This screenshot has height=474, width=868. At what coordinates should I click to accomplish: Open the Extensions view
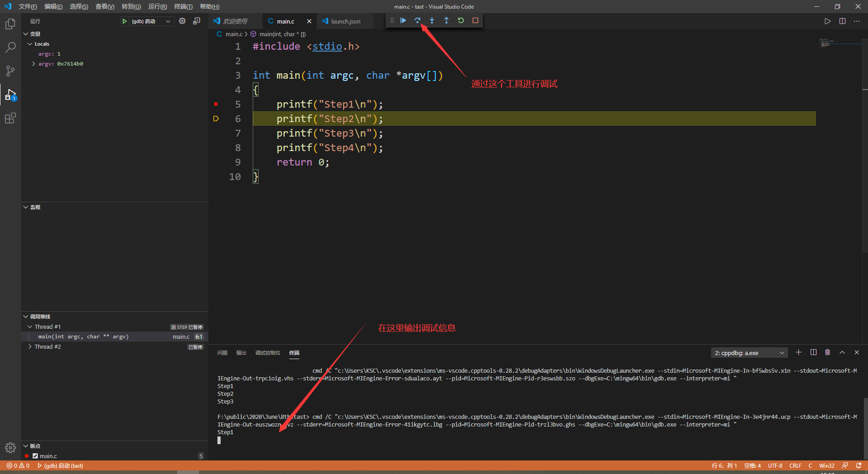point(10,118)
